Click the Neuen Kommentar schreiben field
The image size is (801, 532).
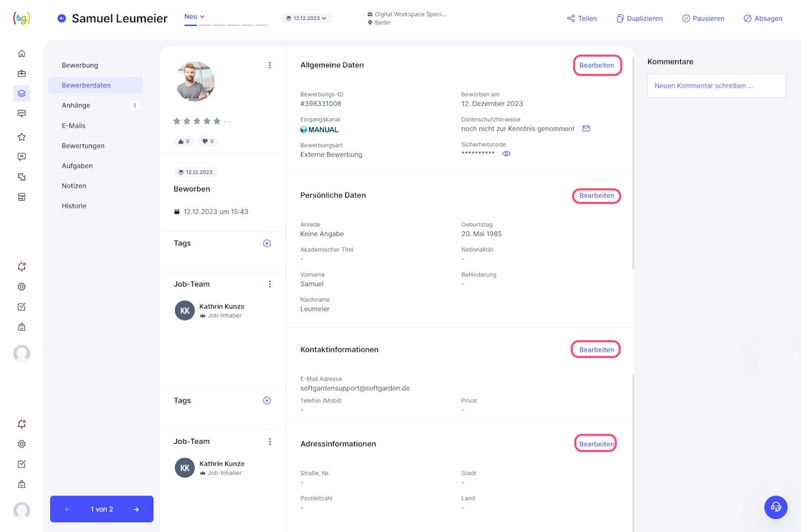(716, 86)
